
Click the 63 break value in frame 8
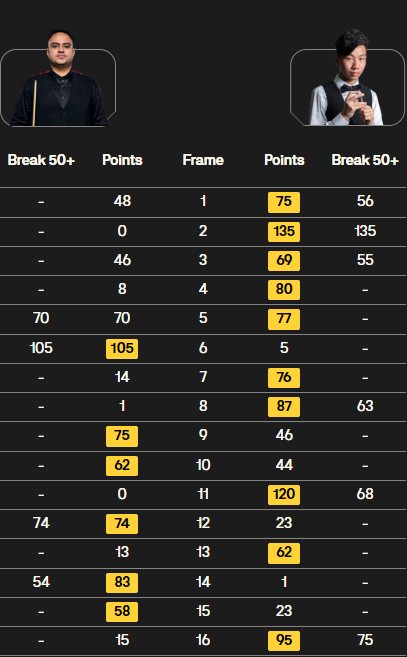click(x=365, y=406)
